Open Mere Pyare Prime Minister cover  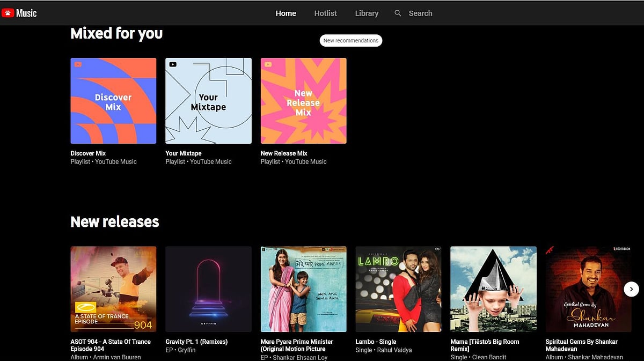tap(303, 289)
